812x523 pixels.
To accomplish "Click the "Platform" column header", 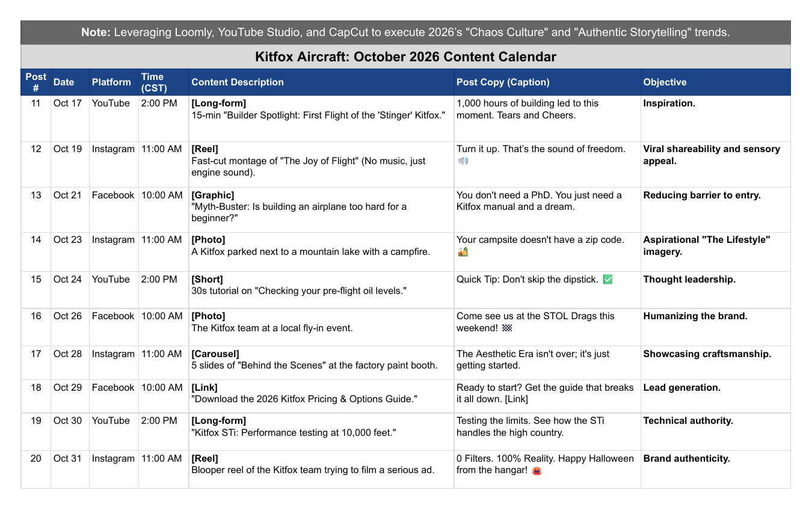I will click(x=114, y=82).
